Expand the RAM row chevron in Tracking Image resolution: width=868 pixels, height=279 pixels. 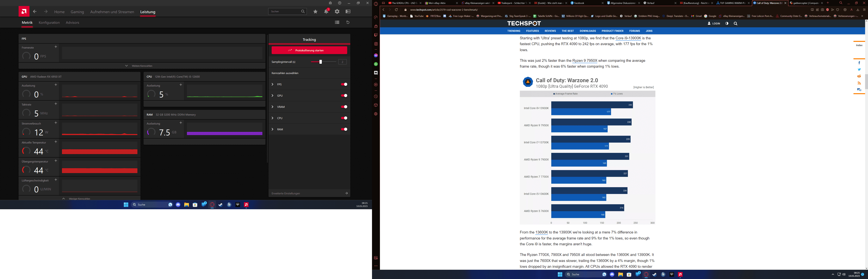click(272, 129)
